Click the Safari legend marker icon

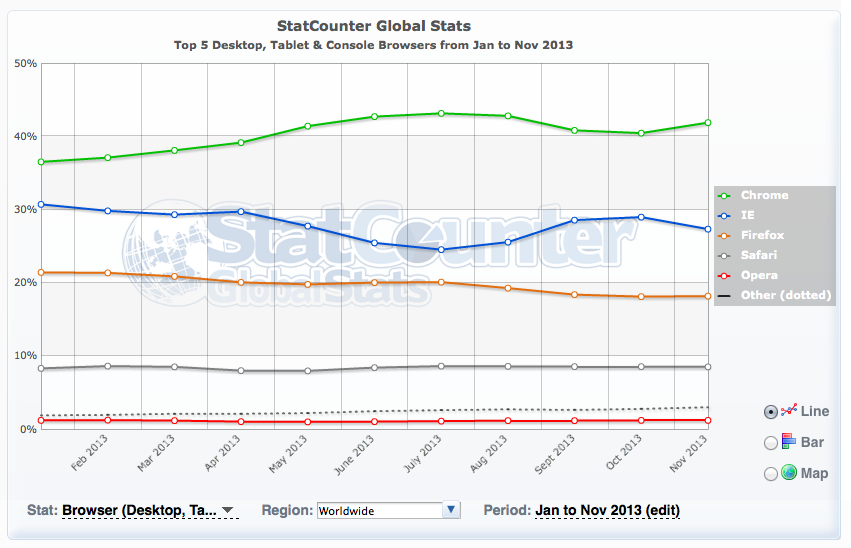pyautogui.click(x=724, y=255)
